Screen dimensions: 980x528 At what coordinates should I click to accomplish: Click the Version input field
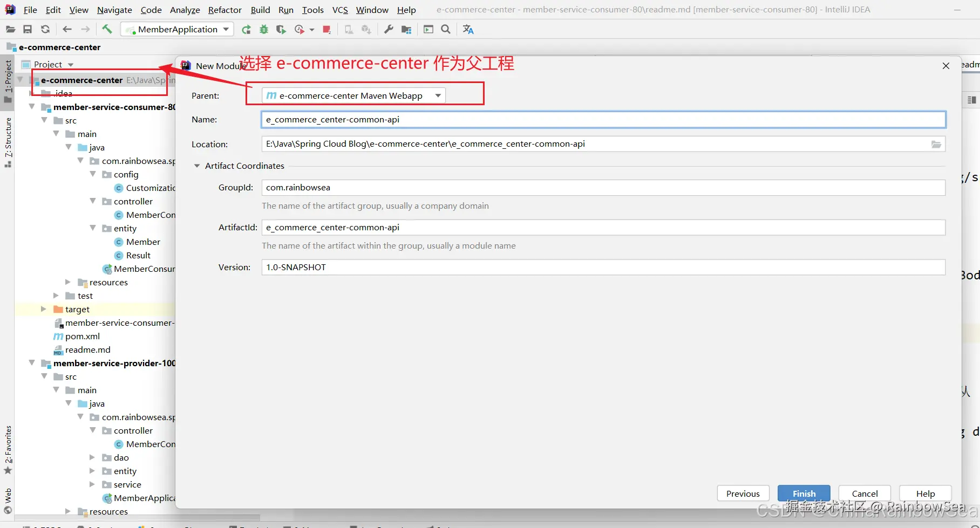coord(603,268)
